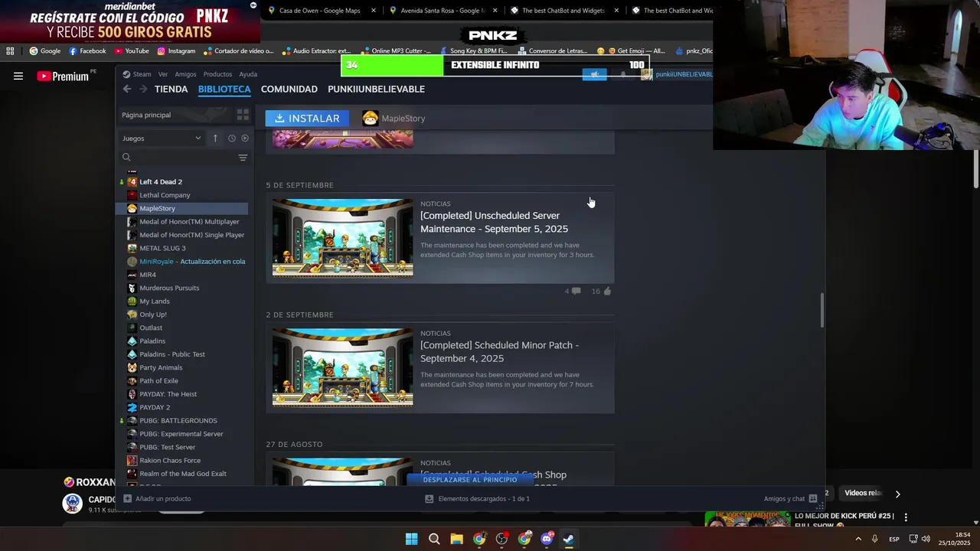Go forward with Steam's right arrow
Screen dimensions: 980x551
[x=143, y=90]
